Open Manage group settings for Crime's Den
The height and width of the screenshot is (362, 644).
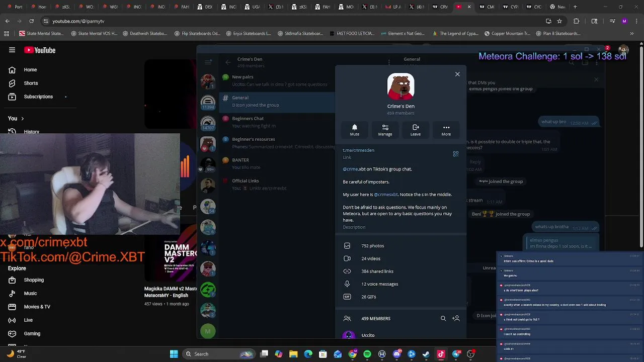click(385, 130)
